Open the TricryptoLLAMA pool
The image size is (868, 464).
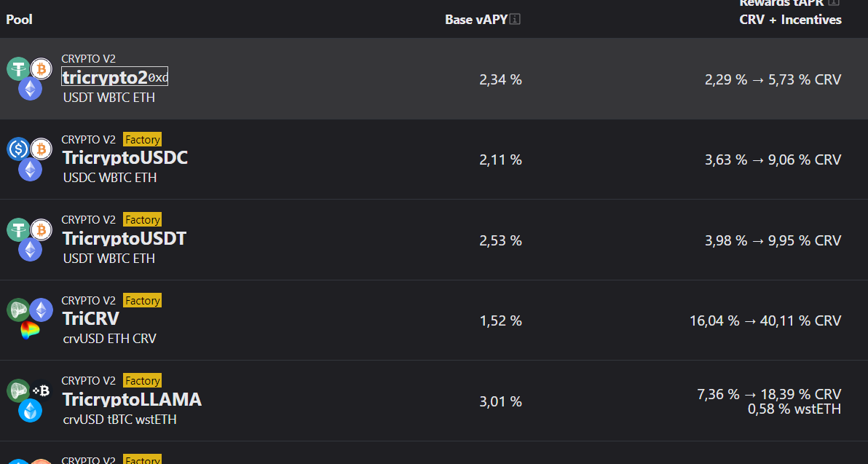click(132, 399)
